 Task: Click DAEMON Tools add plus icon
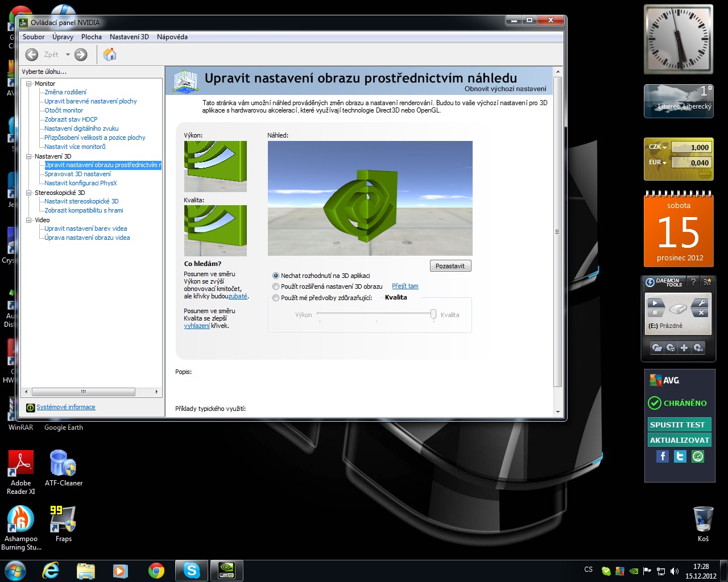[x=684, y=348]
